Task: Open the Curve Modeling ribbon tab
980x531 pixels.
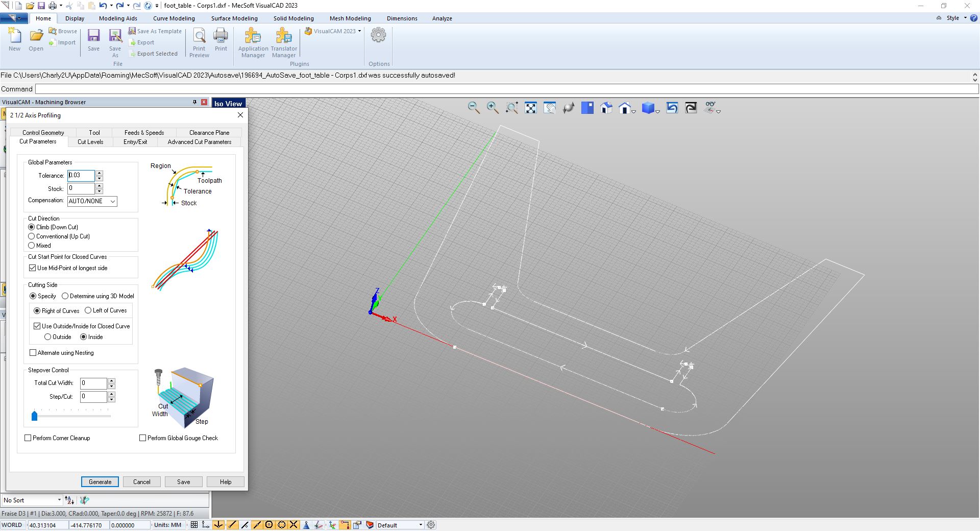Action: [174, 18]
